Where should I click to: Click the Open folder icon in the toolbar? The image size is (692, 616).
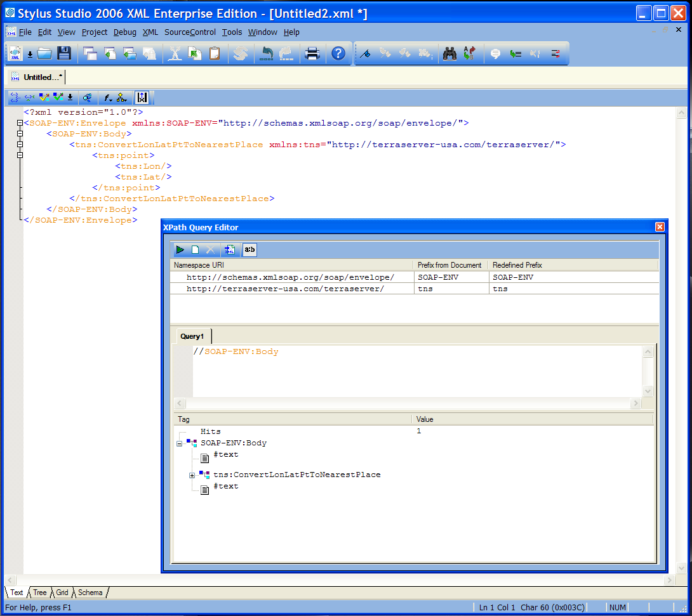(x=44, y=54)
